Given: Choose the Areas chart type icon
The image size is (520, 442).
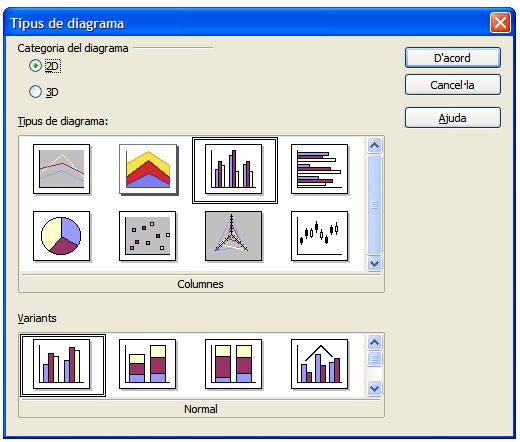Looking at the screenshot, I should [148, 169].
